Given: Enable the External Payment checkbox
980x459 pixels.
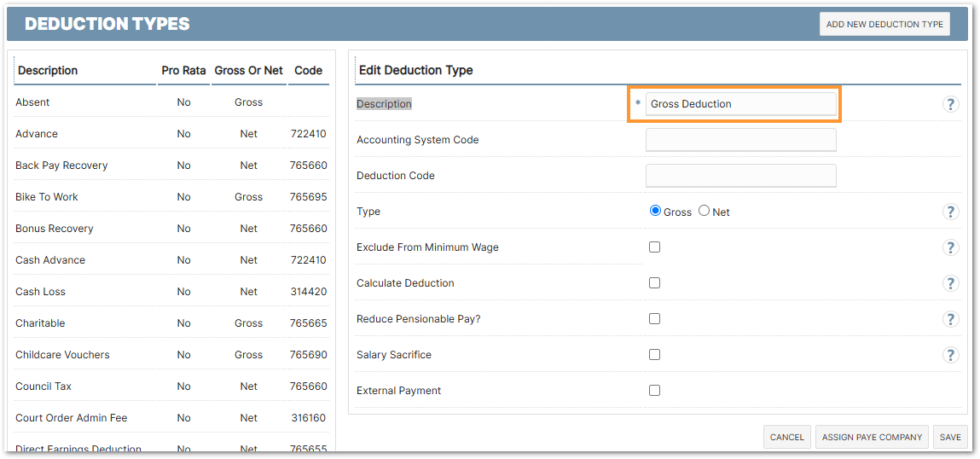Looking at the screenshot, I should pyautogui.click(x=654, y=391).
